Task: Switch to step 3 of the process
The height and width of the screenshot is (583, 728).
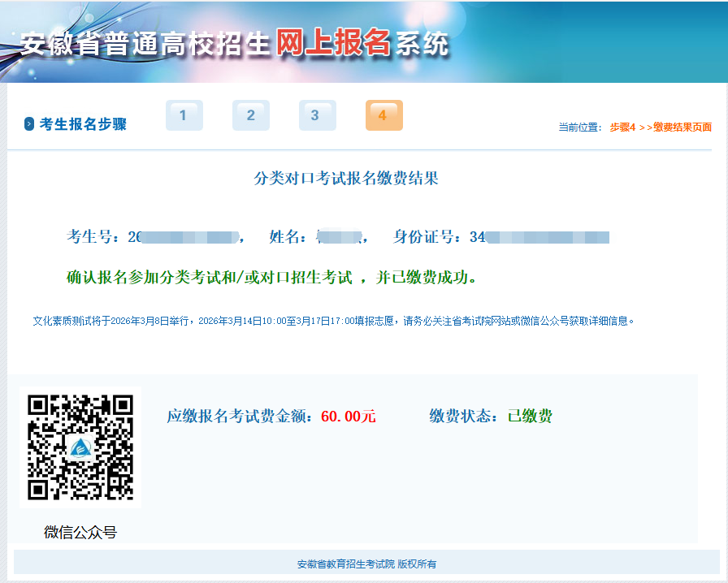Action: pyautogui.click(x=317, y=115)
